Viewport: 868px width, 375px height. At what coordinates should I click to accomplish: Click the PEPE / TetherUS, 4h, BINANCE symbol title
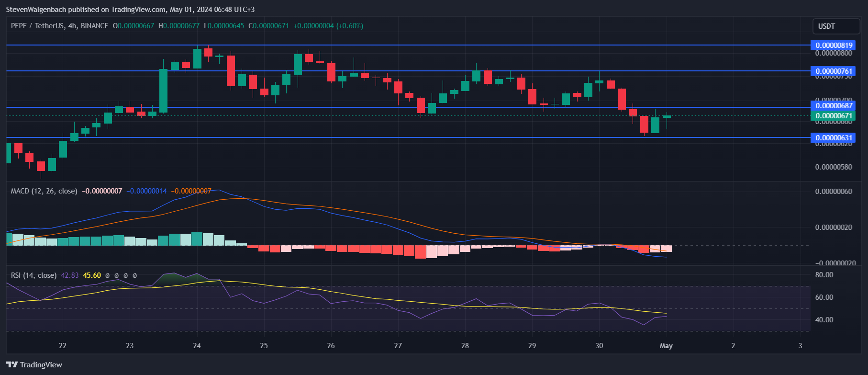[60, 26]
